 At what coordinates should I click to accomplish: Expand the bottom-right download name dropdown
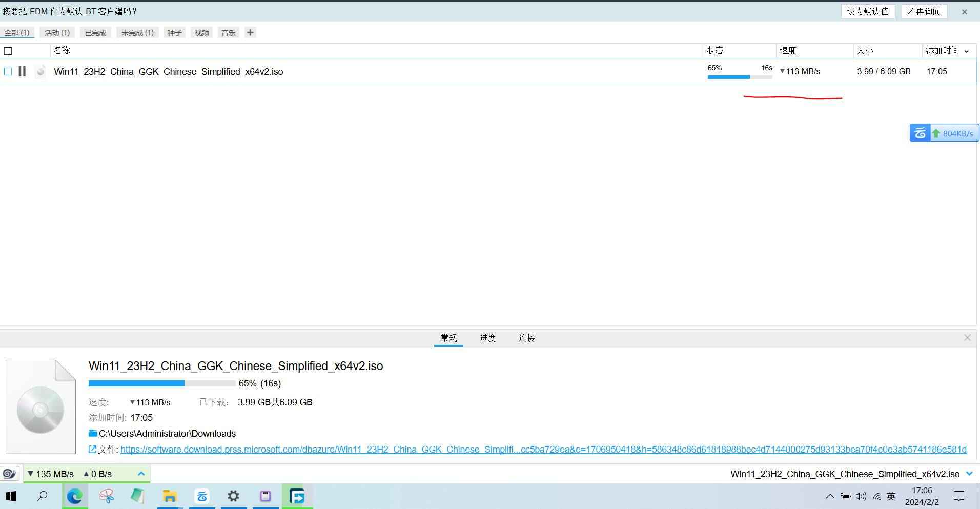click(x=969, y=474)
